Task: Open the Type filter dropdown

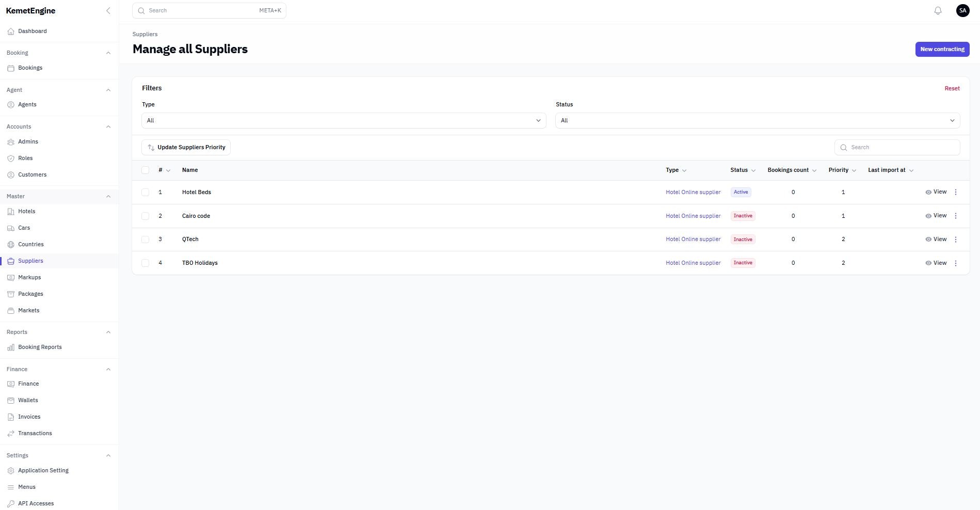Action: point(344,121)
